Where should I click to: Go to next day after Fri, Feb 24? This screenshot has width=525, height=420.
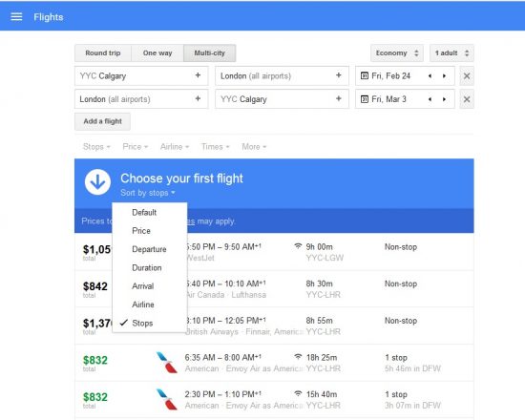pos(444,76)
